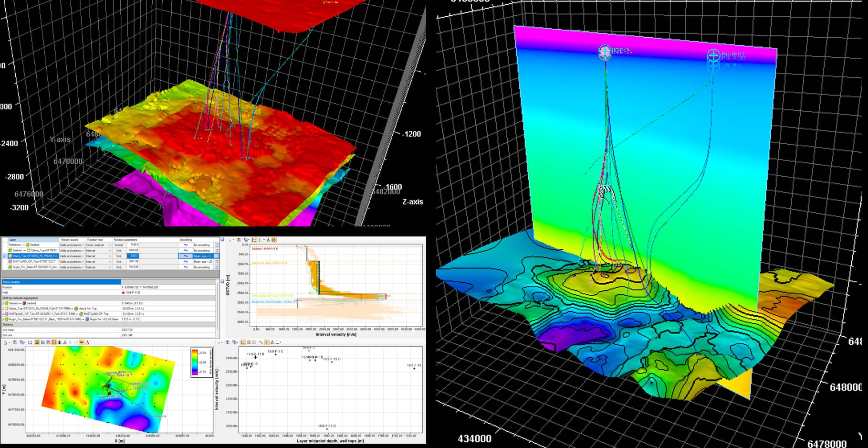
Task: Toggle the info button in crossplot toolbar
Action: (x=266, y=342)
